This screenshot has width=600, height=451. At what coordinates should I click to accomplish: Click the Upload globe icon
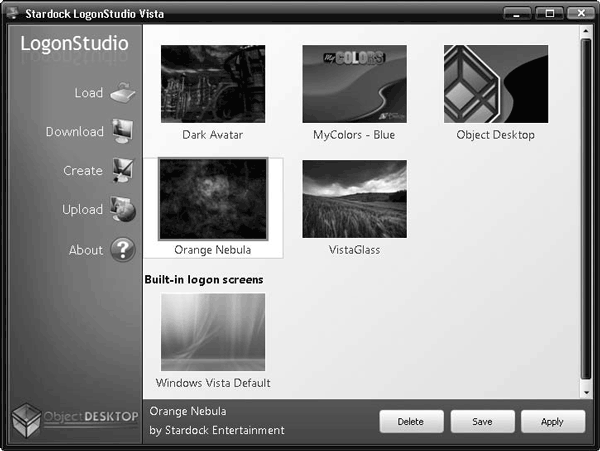[123, 210]
